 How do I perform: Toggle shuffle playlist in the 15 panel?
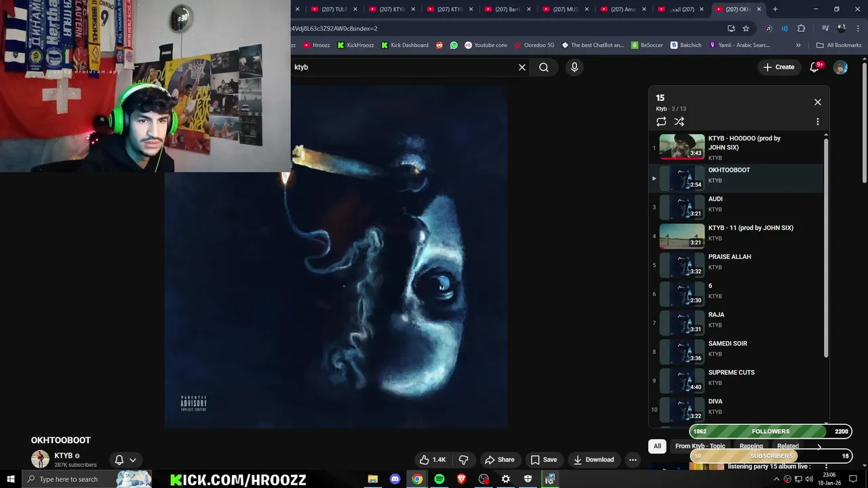pos(679,121)
